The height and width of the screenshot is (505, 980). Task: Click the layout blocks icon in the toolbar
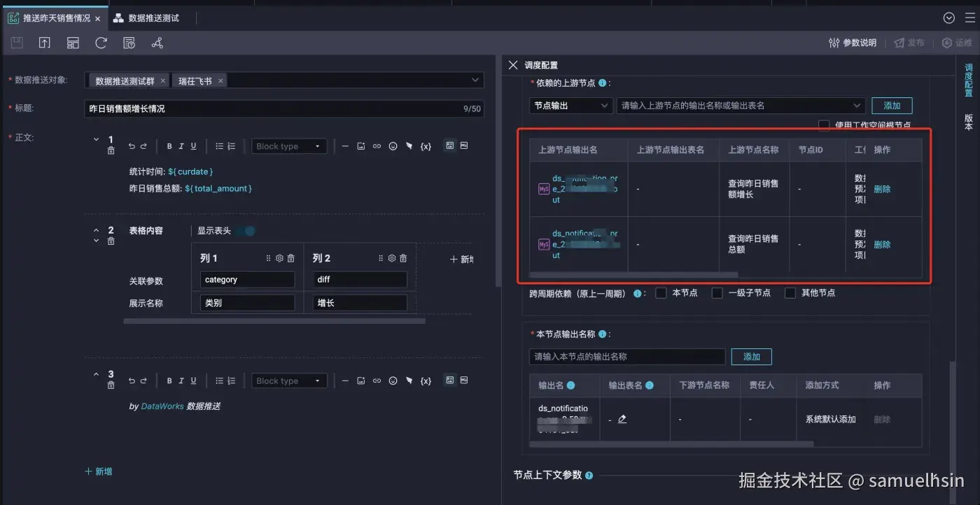73,43
